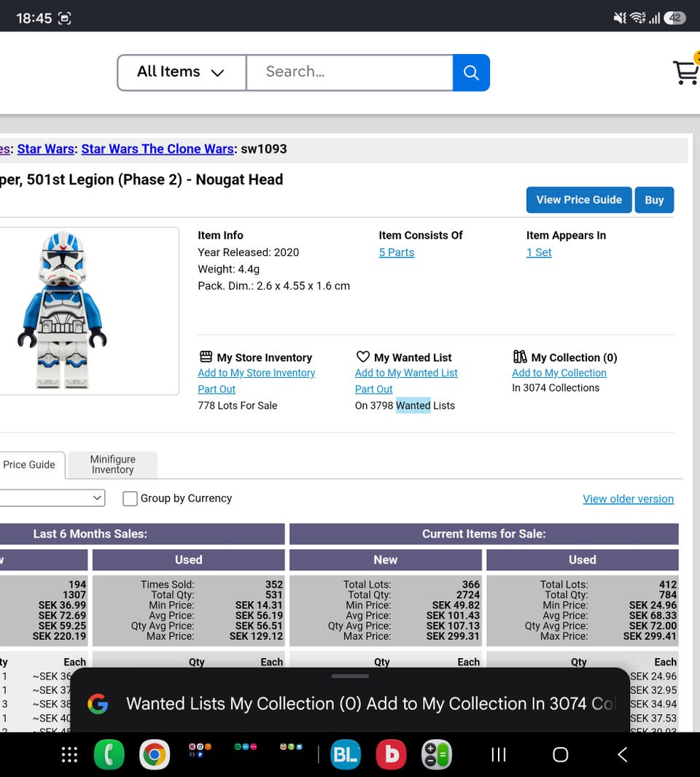
Task: Tap the Google logo in overlay bar
Action: tap(98, 703)
